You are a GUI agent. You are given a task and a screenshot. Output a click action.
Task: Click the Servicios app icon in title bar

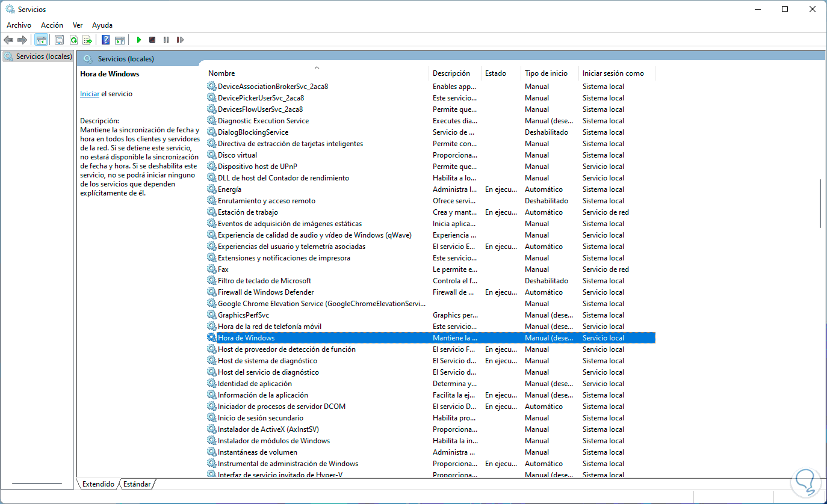10,9
